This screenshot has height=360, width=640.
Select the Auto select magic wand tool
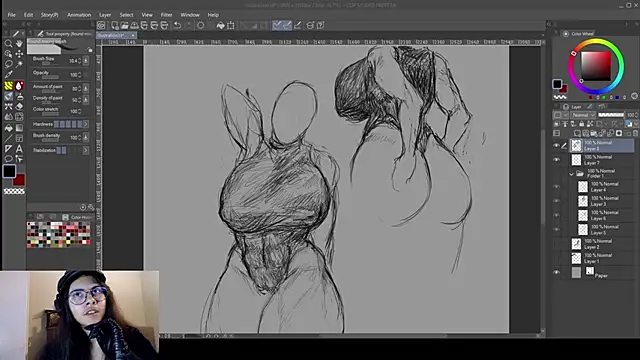(x=19, y=64)
